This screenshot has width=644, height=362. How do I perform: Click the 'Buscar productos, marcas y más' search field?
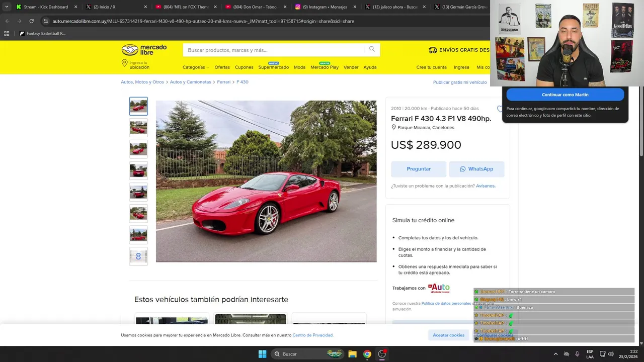274,50
